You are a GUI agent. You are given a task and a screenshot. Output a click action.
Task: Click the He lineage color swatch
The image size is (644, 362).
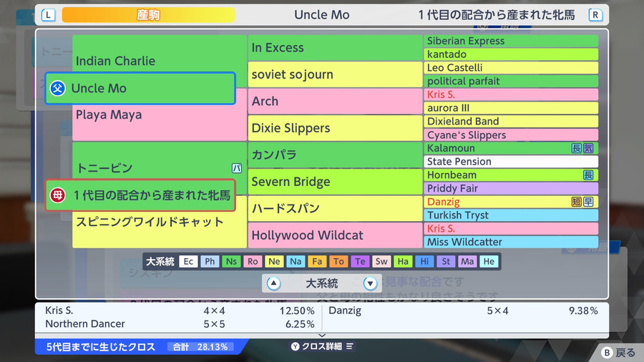click(x=489, y=261)
